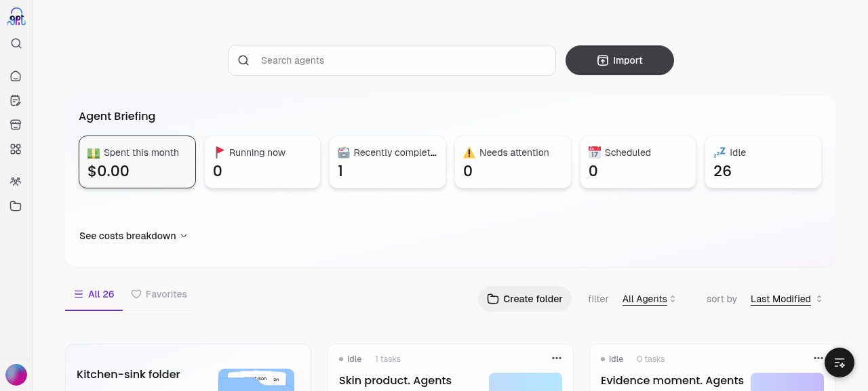Open the home sidebar icon
868x391 pixels.
tap(16, 76)
